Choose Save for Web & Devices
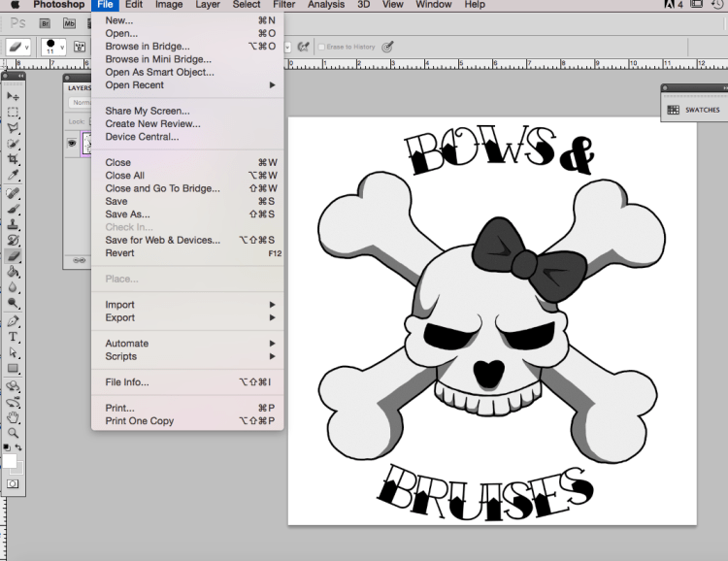 coord(162,240)
